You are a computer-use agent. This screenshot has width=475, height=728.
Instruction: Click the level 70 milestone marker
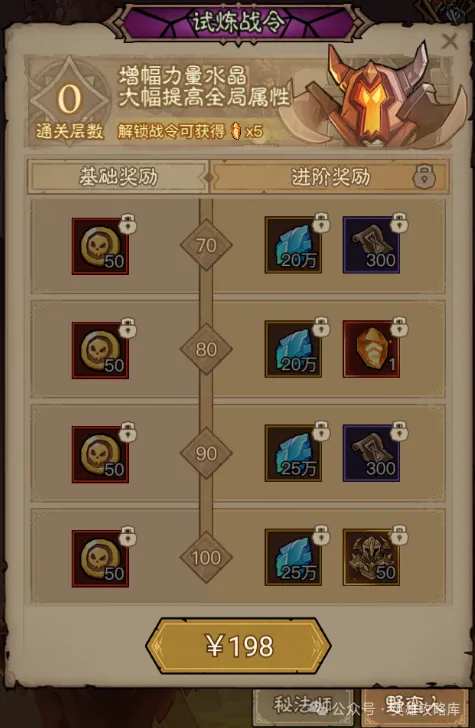[206, 245]
